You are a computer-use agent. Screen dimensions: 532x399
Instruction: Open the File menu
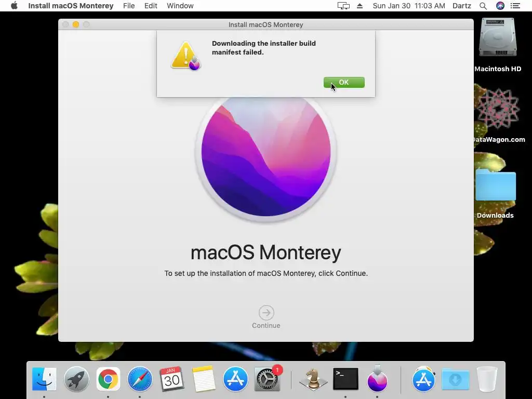[x=129, y=6]
